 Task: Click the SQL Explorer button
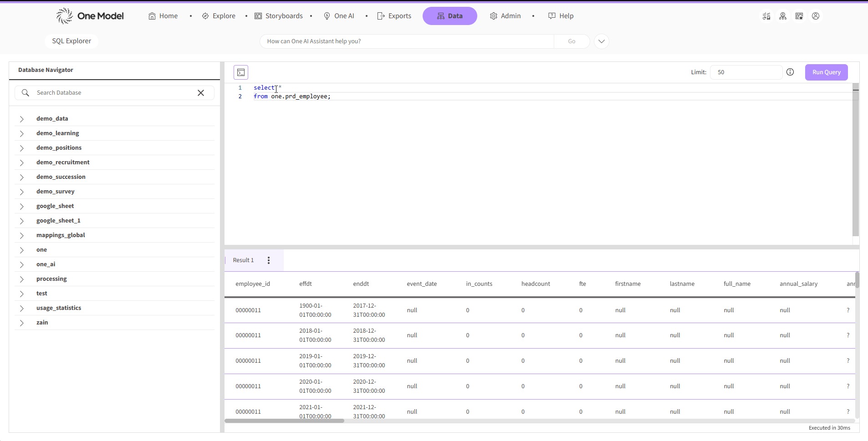tap(71, 41)
